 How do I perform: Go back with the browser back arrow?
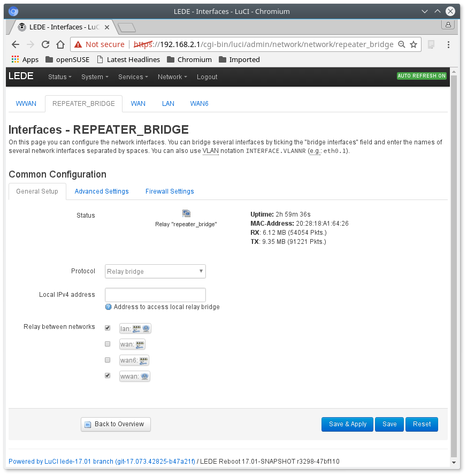click(x=16, y=44)
